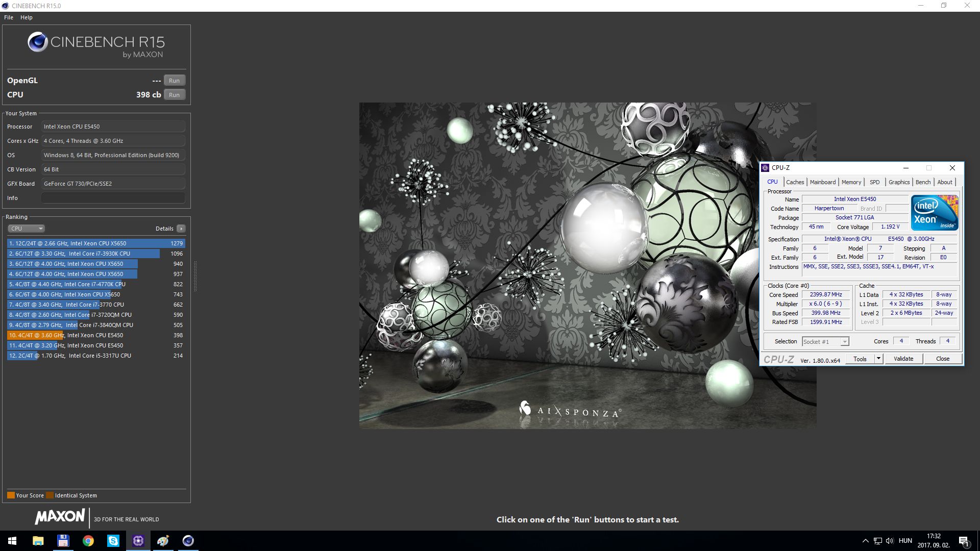Switch the HUN keyboard language indicator
The height and width of the screenshot is (551, 980).
[905, 541]
